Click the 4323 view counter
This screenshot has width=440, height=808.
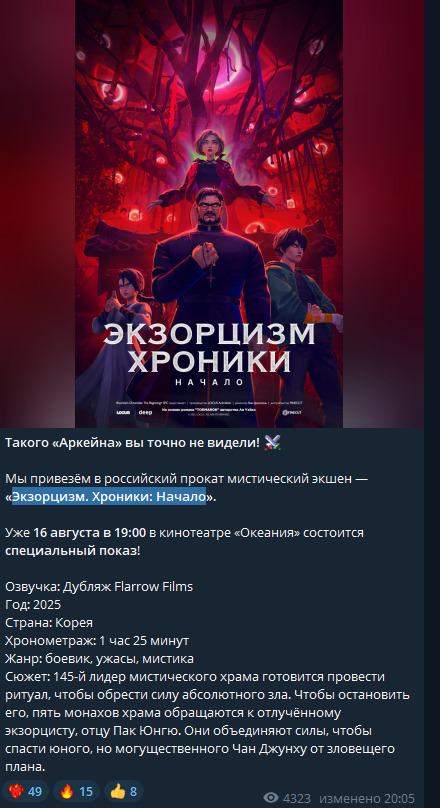tap(297, 798)
